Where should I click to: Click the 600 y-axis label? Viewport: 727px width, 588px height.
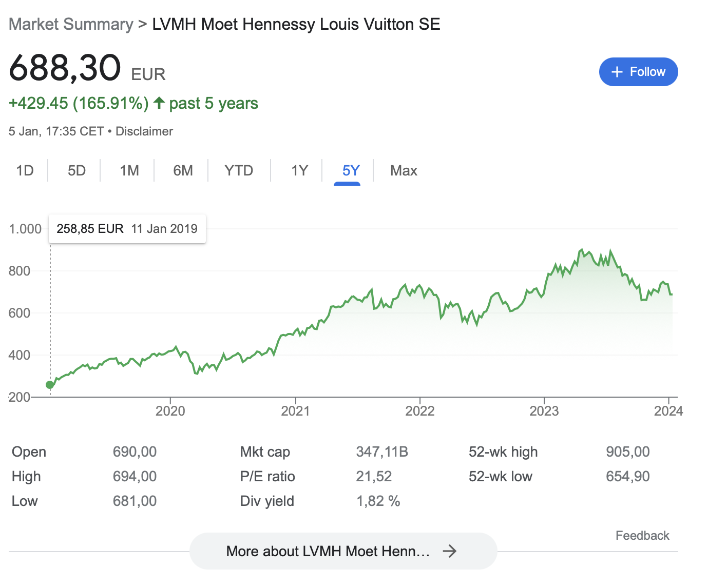(20, 313)
